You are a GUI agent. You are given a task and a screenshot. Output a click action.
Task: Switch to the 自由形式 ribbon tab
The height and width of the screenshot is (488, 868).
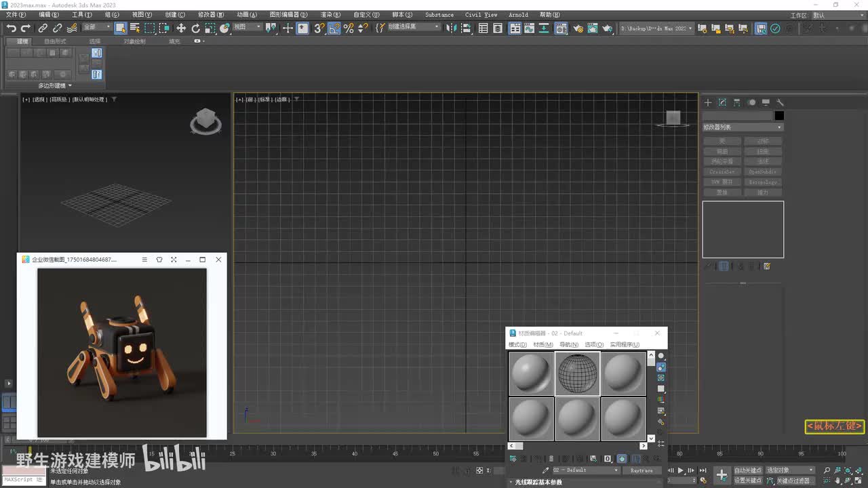point(55,41)
